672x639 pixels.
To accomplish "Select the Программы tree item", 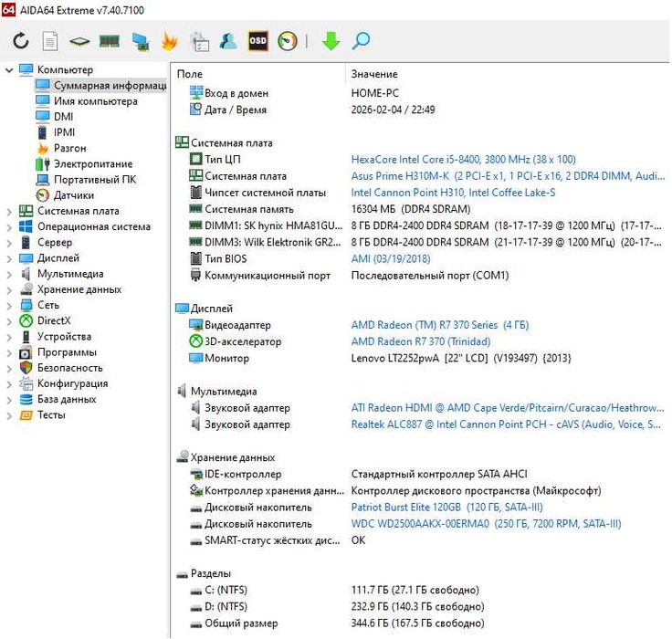I will coord(58,352).
